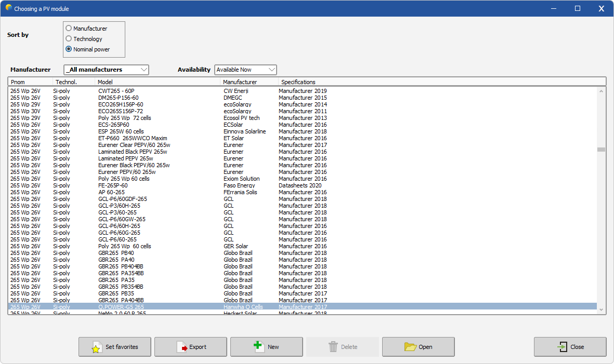Click the Close button label
Viewport: 614px width, 364px height.
click(577, 347)
